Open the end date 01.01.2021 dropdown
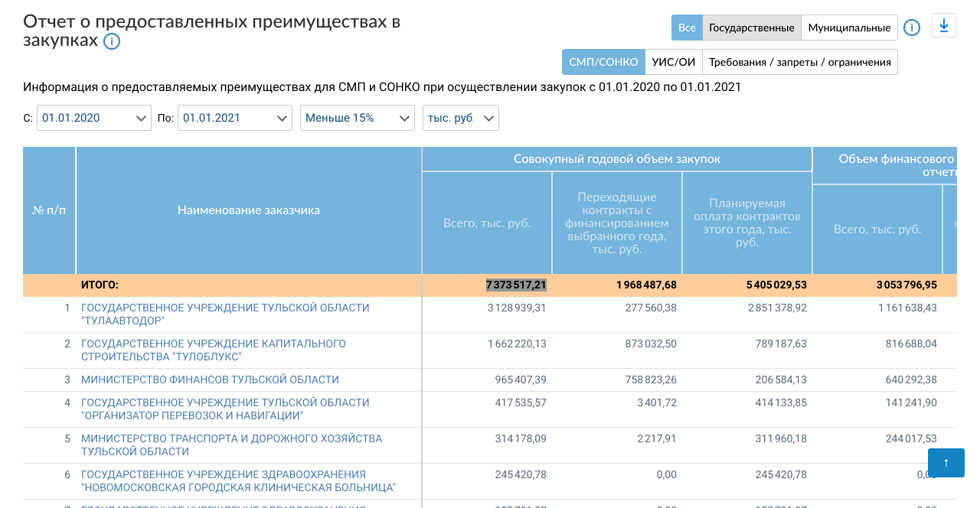 (x=235, y=118)
